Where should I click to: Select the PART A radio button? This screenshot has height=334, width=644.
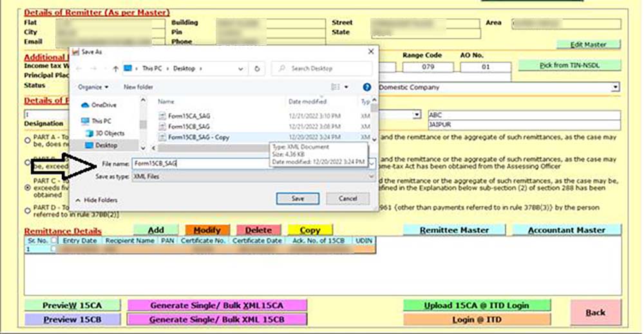coord(27,140)
